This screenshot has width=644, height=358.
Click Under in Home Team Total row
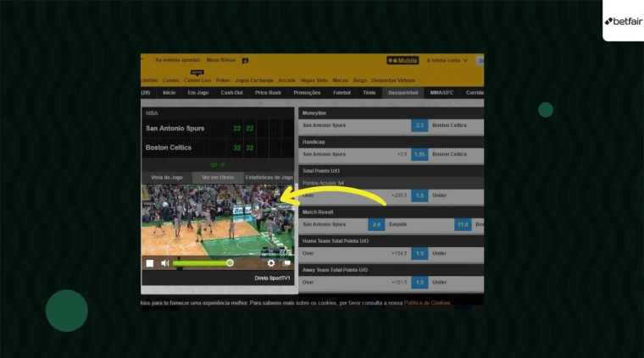pyautogui.click(x=439, y=253)
